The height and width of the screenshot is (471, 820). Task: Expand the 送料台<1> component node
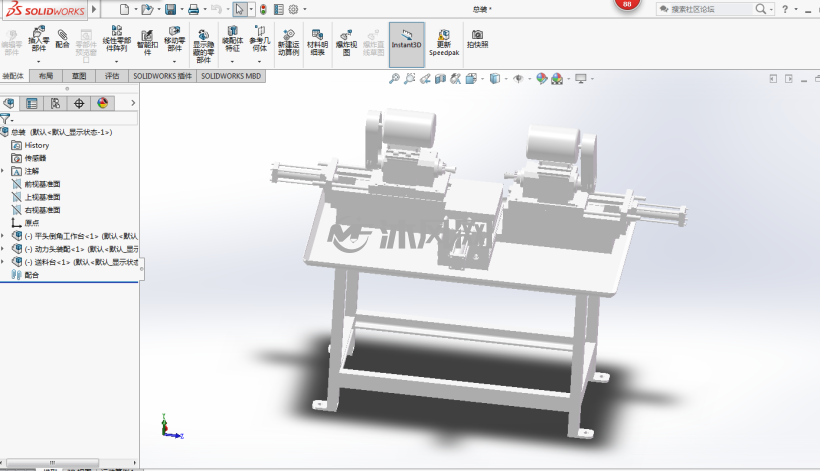click(x=3, y=261)
